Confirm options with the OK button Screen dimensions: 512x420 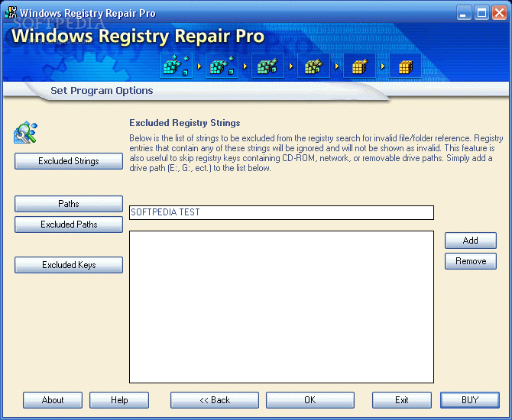[x=310, y=400]
